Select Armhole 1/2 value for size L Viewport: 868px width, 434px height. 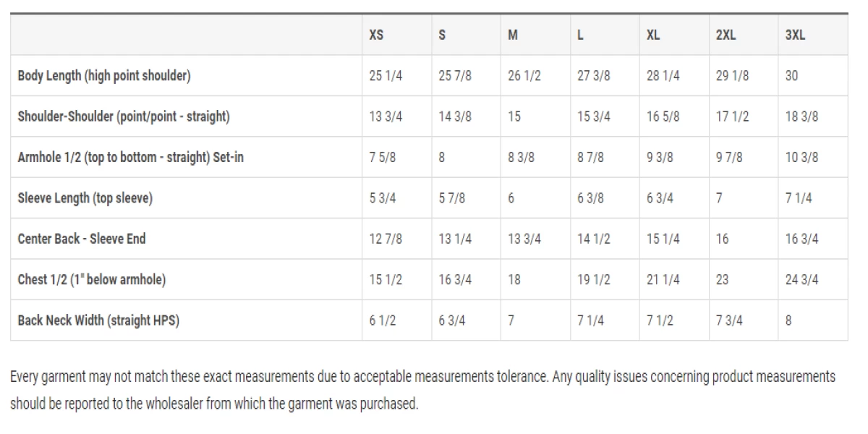coord(590,157)
